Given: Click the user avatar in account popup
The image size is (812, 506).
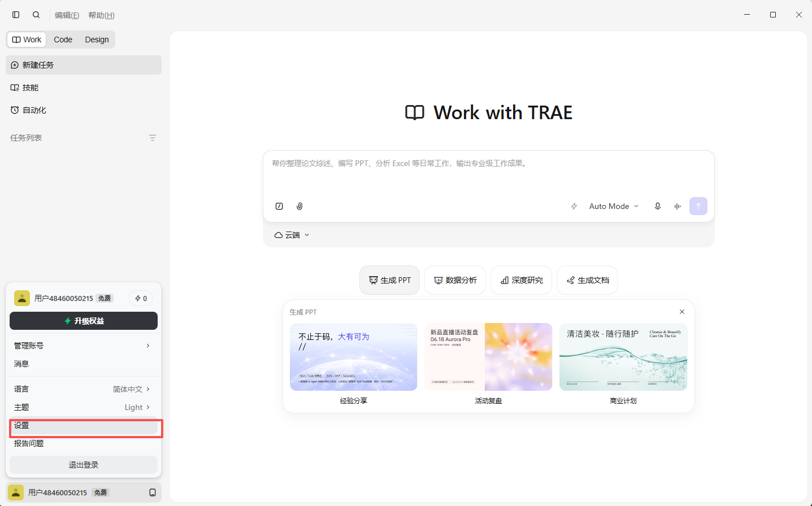Looking at the screenshot, I should 22,298.
